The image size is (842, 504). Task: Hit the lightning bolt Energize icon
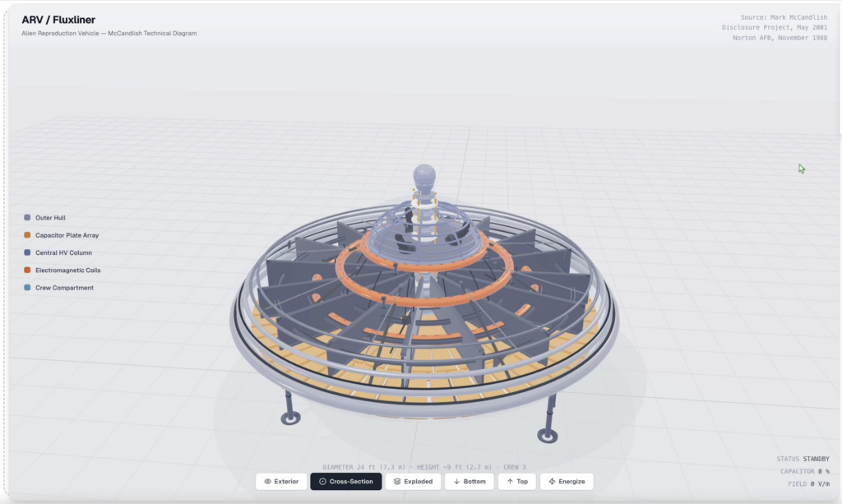click(x=552, y=481)
